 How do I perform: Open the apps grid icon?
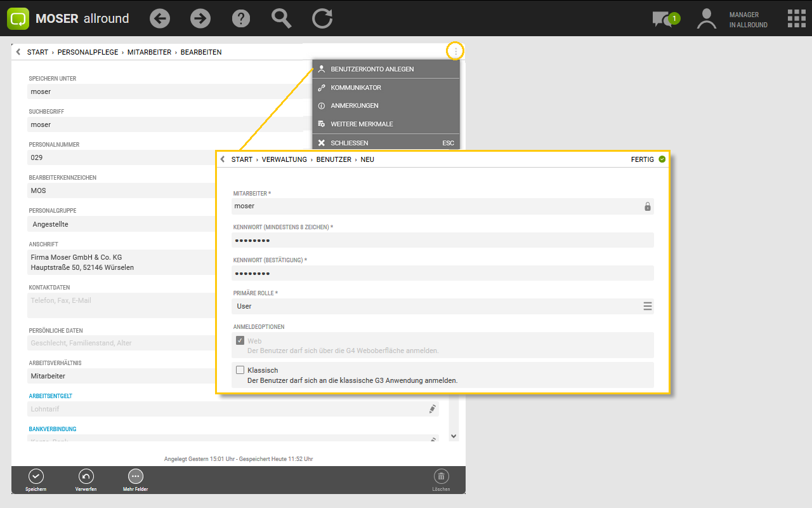click(796, 18)
